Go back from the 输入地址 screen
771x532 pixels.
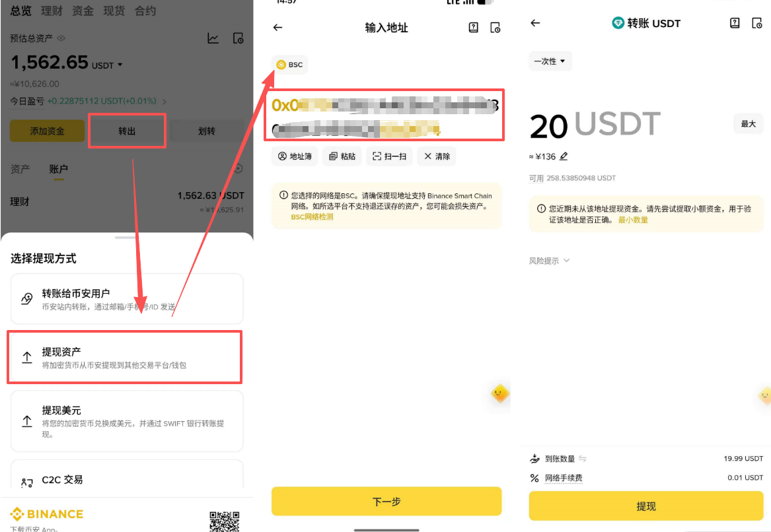(278, 28)
